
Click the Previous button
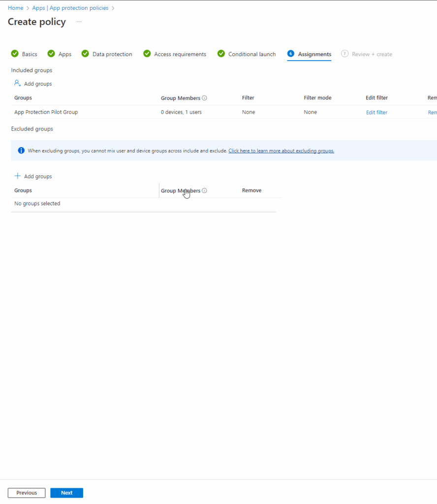pos(26,492)
